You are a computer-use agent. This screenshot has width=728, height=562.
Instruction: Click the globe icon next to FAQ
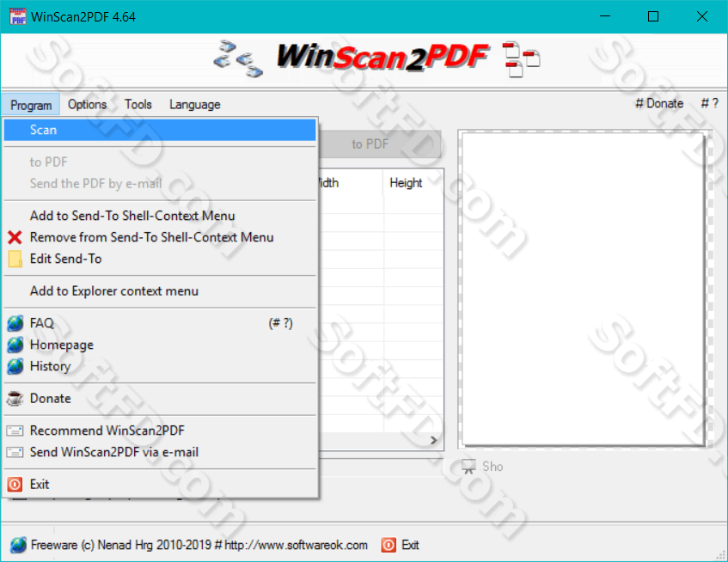tap(15, 323)
